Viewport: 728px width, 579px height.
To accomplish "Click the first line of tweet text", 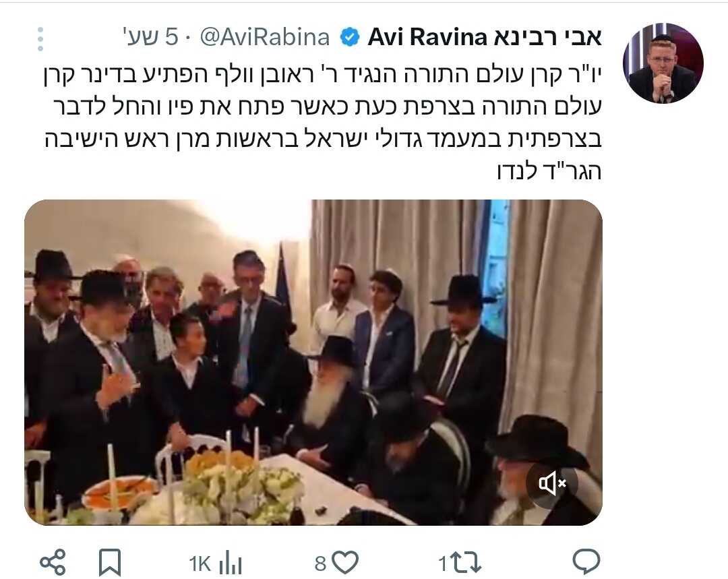I will pyautogui.click(x=323, y=75).
